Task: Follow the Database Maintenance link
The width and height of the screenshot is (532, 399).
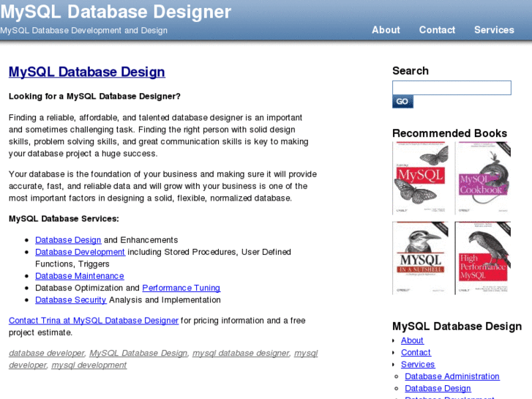Action: [x=80, y=276]
